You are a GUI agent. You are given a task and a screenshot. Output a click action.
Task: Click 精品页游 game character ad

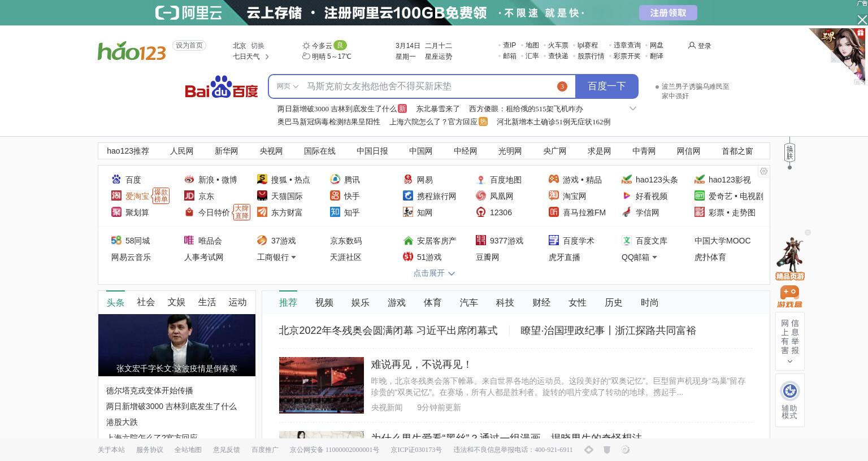789,259
